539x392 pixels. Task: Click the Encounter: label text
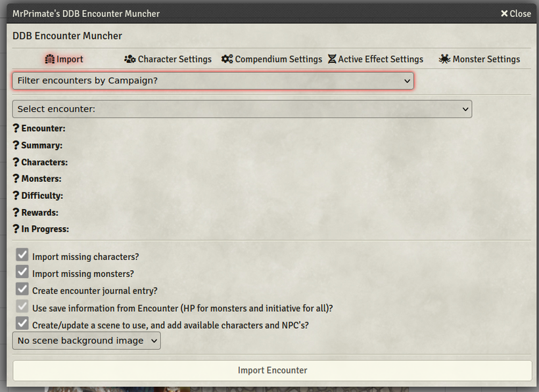pyautogui.click(x=43, y=129)
